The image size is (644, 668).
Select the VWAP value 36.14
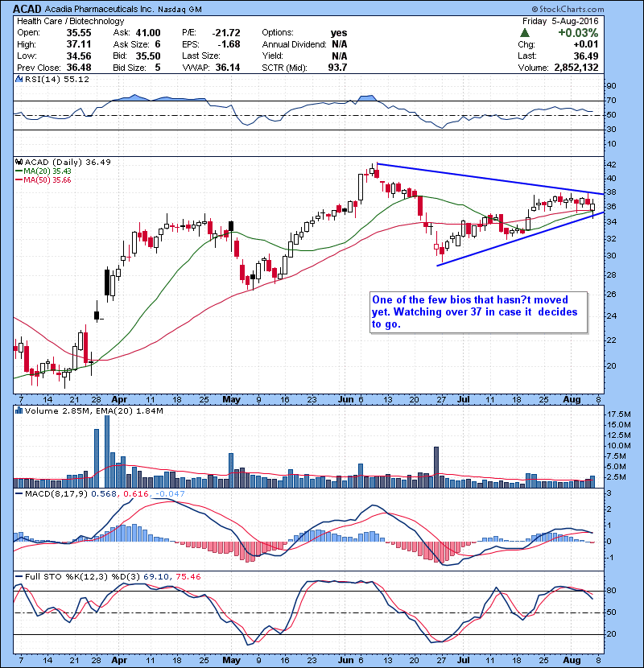click(228, 68)
